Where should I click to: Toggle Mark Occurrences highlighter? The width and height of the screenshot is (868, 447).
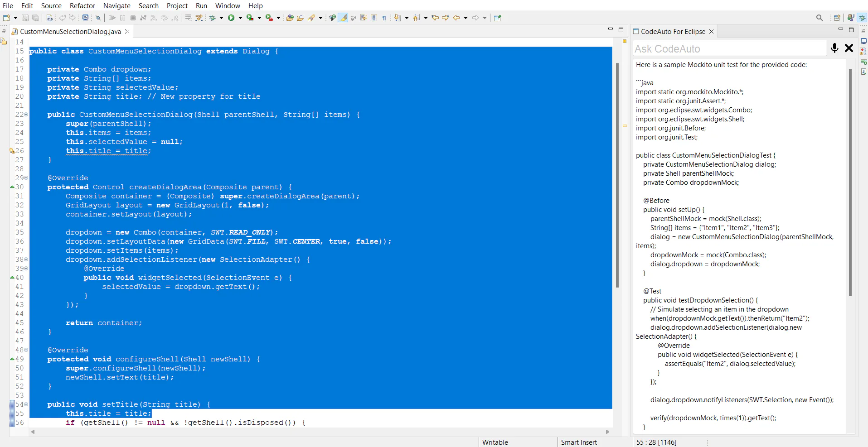click(x=343, y=18)
